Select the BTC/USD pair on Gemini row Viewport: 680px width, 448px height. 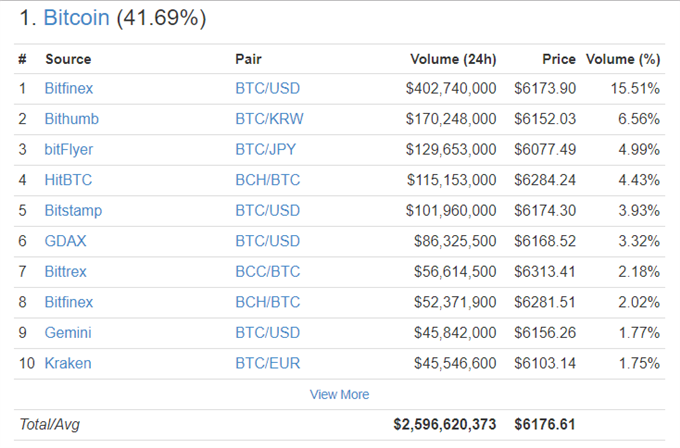point(268,333)
